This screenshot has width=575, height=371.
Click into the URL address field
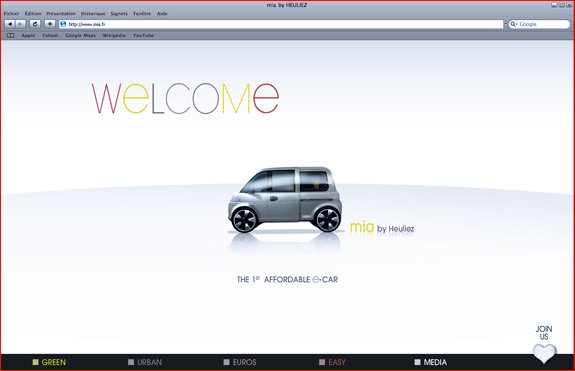[281, 24]
